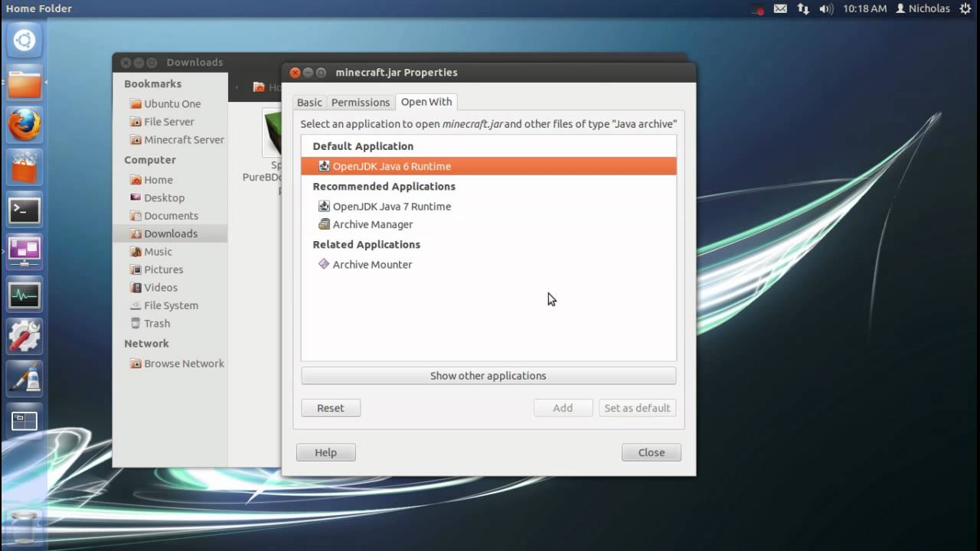Select the Open With tab
Screen dimensions: 980x551
[x=426, y=102]
